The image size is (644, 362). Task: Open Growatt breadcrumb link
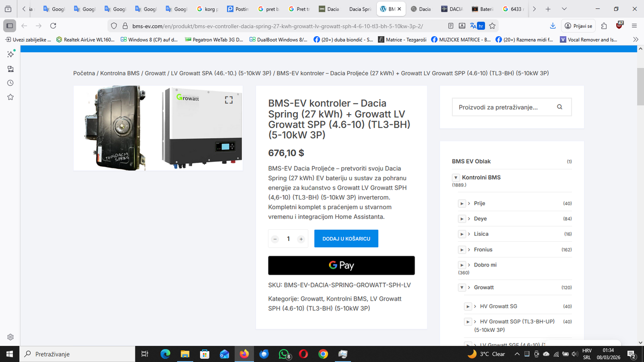(x=155, y=73)
